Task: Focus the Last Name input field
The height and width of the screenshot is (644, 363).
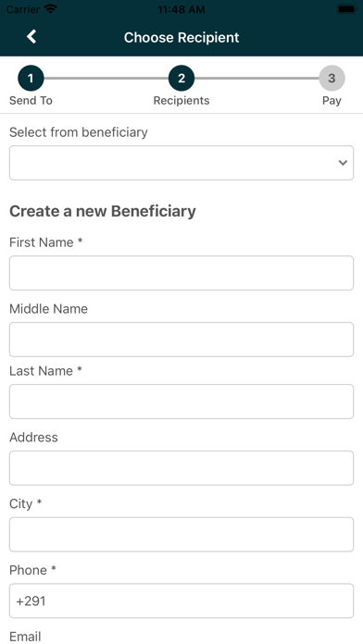Action: [181, 402]
